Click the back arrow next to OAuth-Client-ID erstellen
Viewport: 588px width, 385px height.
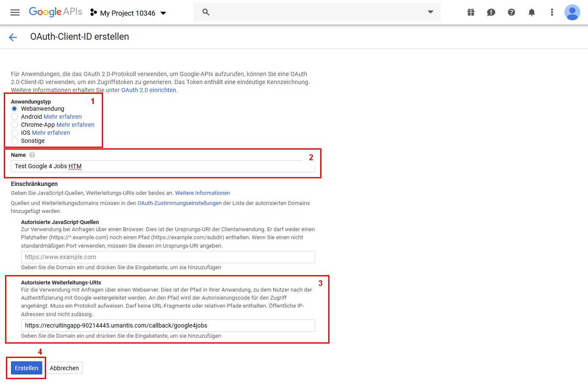[x=13, y=37]
